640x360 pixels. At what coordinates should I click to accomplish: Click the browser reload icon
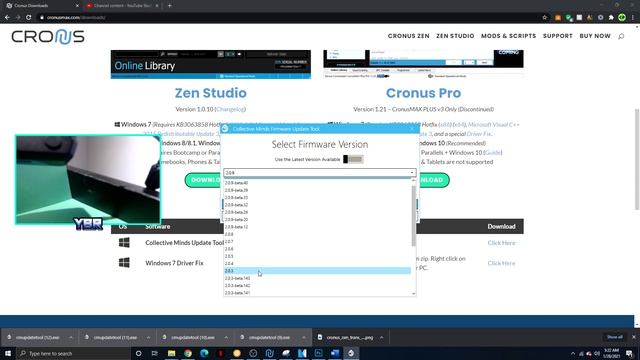click(x=29, y=18)
